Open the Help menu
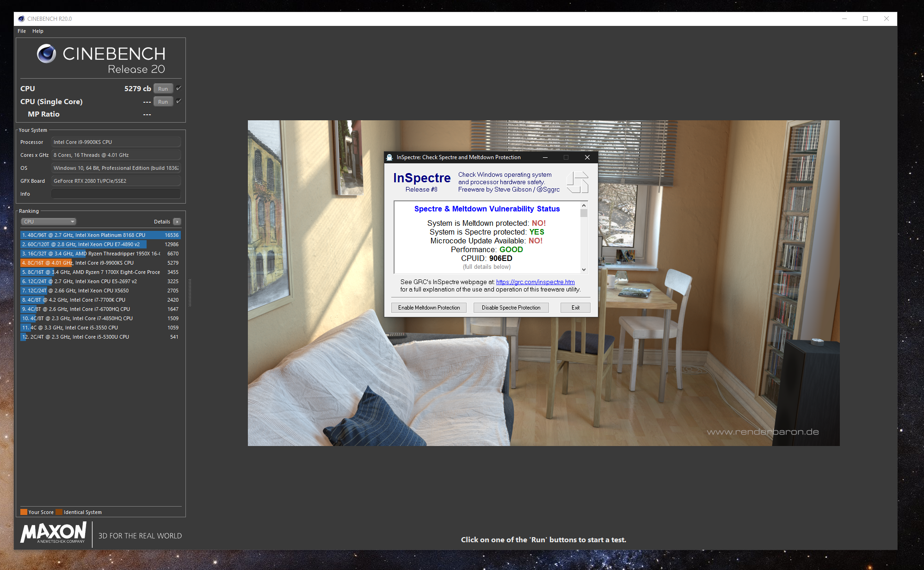The height and width of the screenshot is (570, 924). point(38,31)
